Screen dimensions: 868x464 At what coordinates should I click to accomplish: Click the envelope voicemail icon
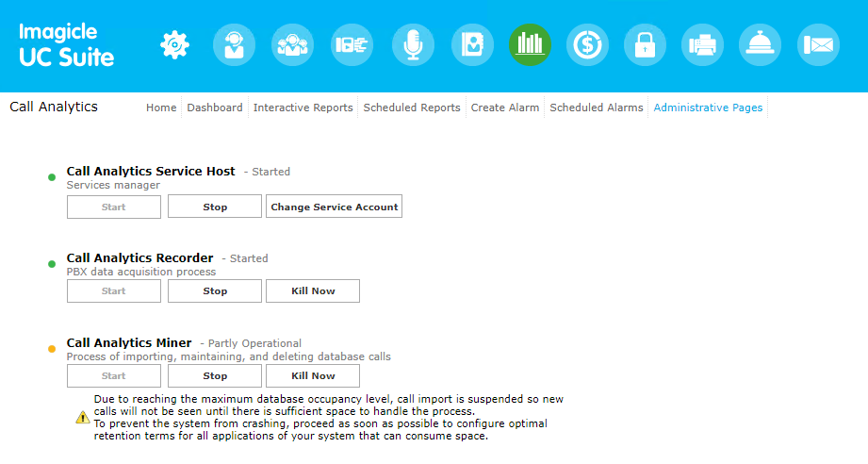click(818, 44)
